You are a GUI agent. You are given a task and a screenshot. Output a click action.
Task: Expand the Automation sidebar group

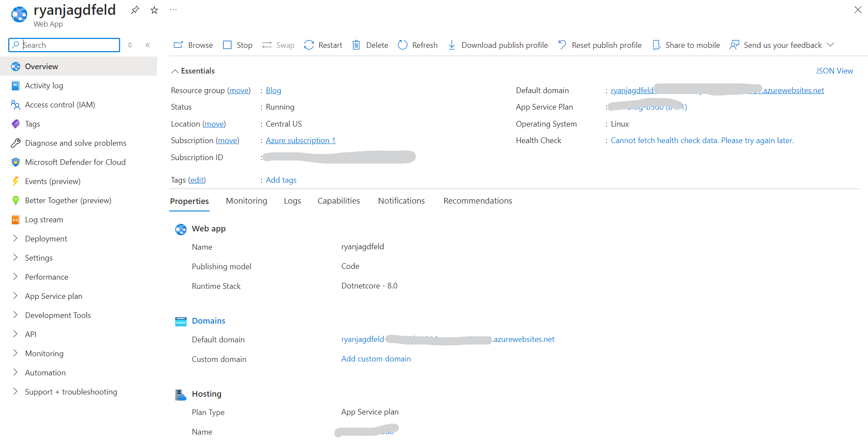pos(15,372)
